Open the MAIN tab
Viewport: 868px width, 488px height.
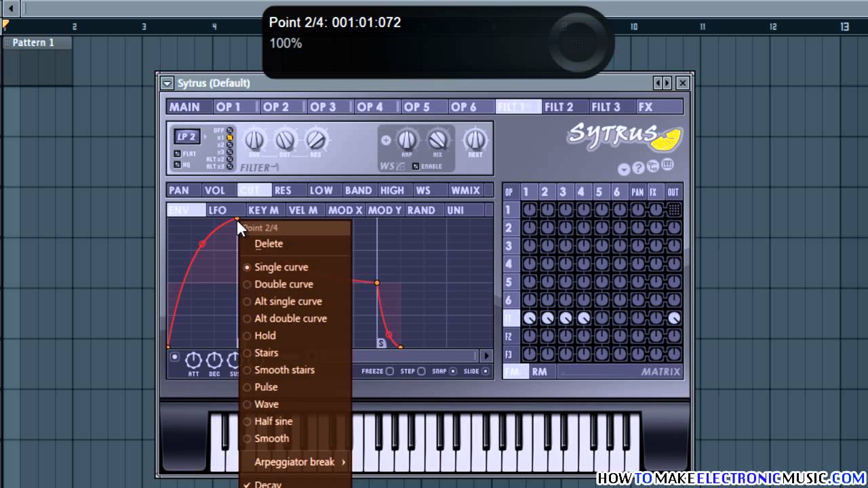pos(190,107)
